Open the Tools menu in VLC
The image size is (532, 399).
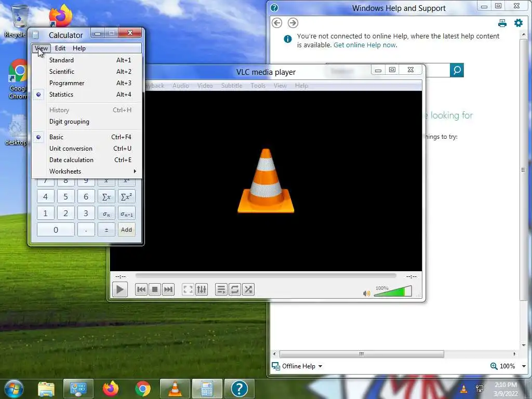tap(258, 86)
